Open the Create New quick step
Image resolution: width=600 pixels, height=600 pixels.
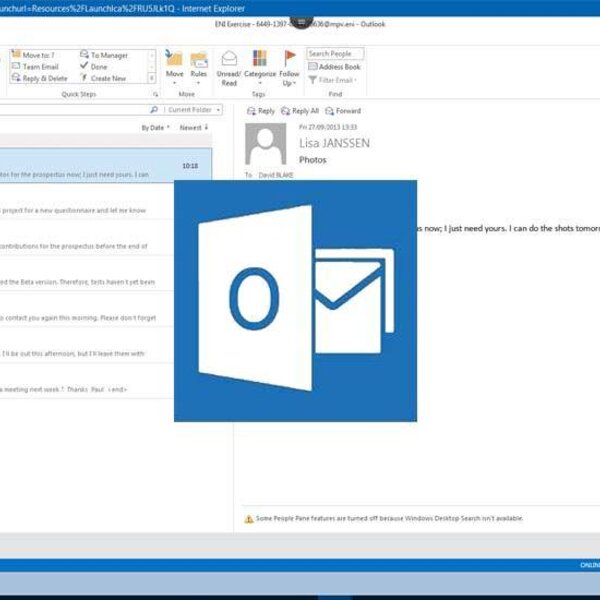pos(103,78)
